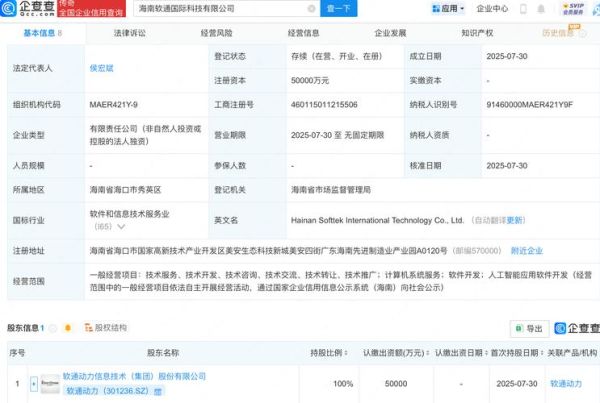Click 海南省市场监督管理局 registration authority text
Viewport: 600px width, 403px height.
click(x=331, y=190)
